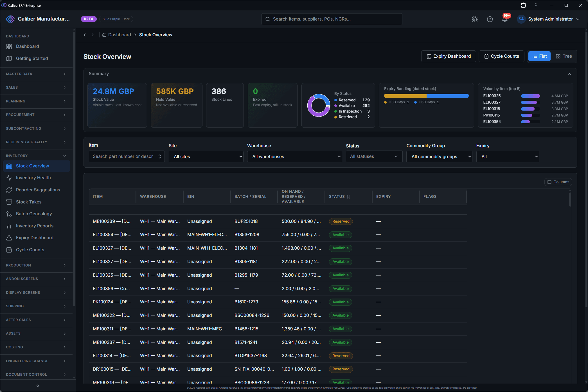Expand the Sales section
This screenshot has width=588, height=392.
pyautogui.click(x=36, y=88)
